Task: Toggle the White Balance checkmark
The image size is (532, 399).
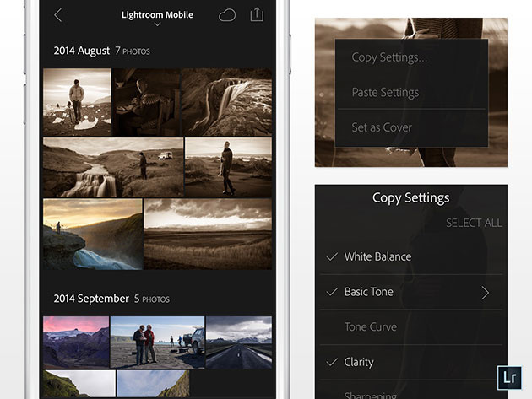Action: click(332, 256)
